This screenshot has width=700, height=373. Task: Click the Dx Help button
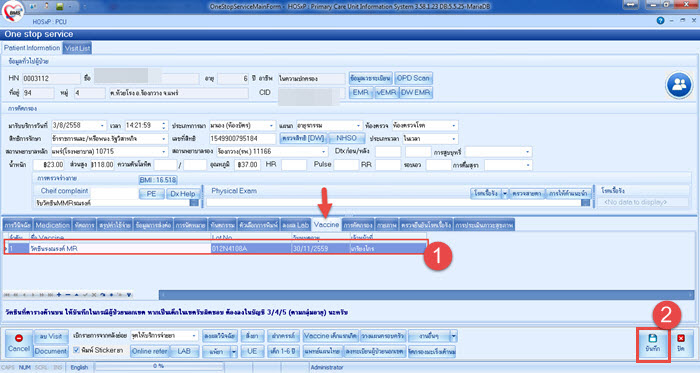(x=183, y=194)
